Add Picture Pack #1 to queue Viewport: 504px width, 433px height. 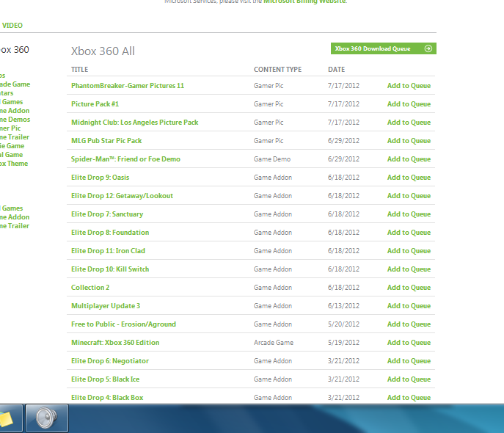click(409, 103)
